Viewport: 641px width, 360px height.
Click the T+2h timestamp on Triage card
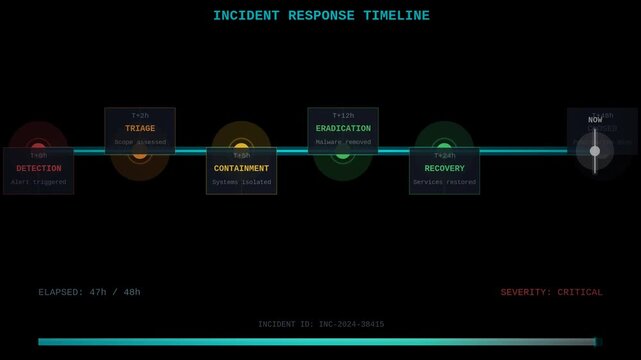140,116
